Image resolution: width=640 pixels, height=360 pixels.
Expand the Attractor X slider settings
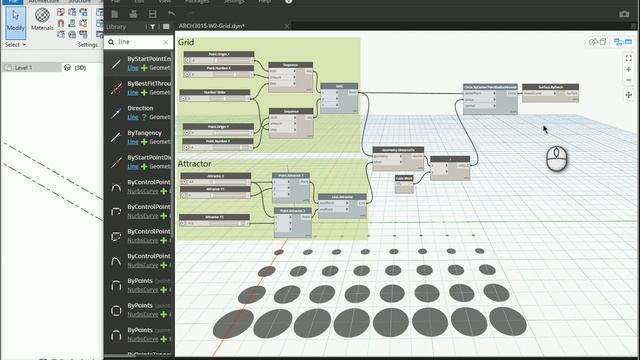[x=184, y=182]
